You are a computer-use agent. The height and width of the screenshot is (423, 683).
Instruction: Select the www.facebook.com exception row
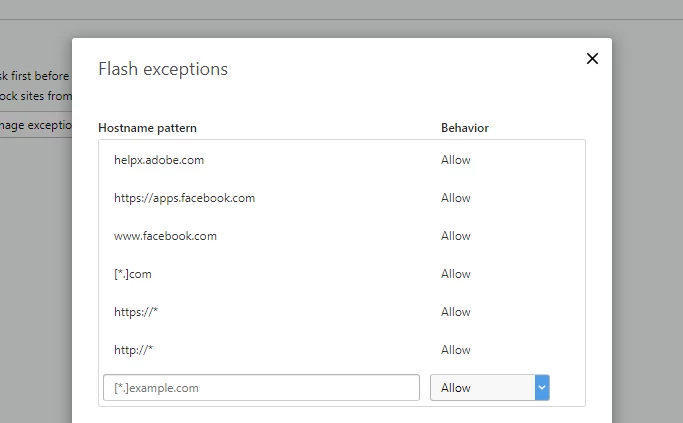click(342, 236)
